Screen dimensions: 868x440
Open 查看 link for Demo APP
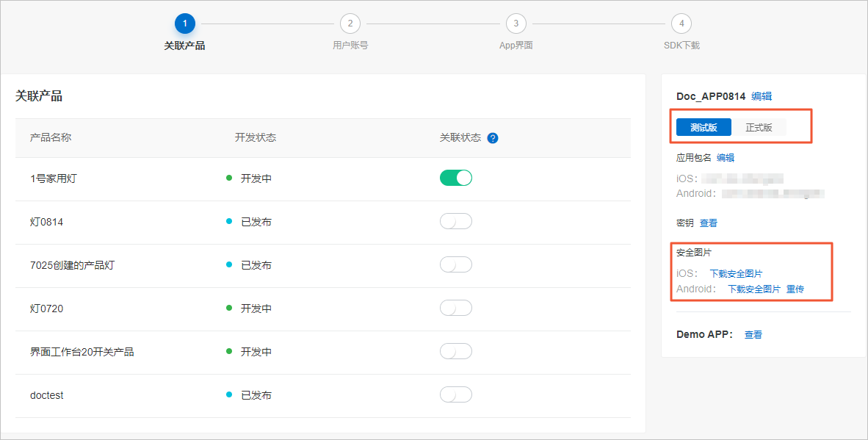click(x=753, y=335)
